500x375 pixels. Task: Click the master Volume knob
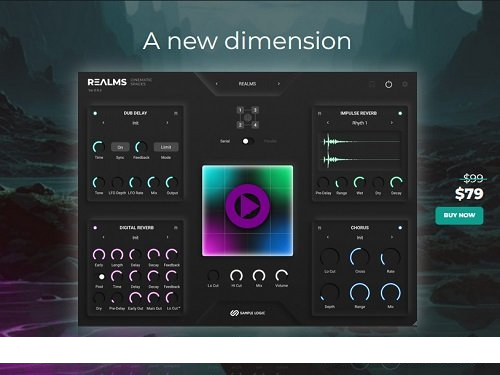pyautogui.click(x=282, y=276)
